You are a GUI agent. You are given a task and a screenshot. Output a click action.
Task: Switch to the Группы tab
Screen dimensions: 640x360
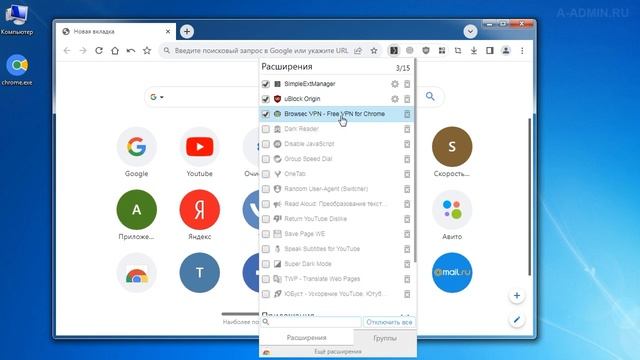(385, 338)
